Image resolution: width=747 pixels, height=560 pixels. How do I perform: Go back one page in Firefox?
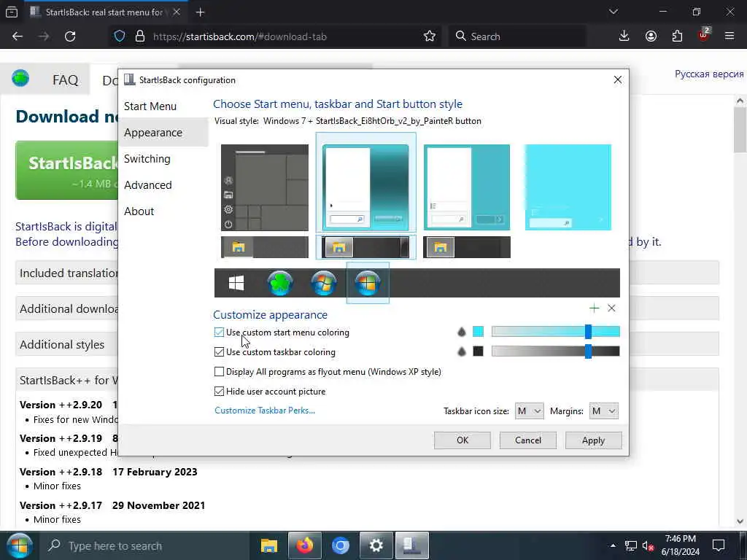click(x=18, y=36)
